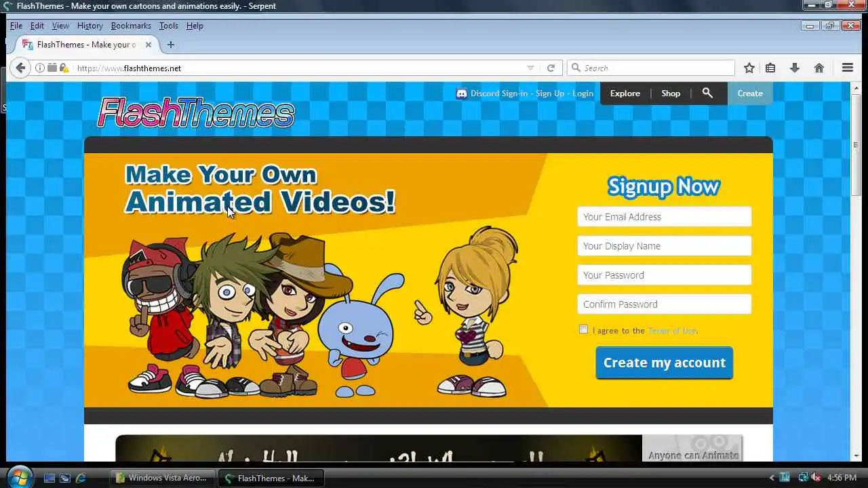Tick the agree to Terms checkbox
Viewport: 868px width, 488px height.
pos(583,329)
